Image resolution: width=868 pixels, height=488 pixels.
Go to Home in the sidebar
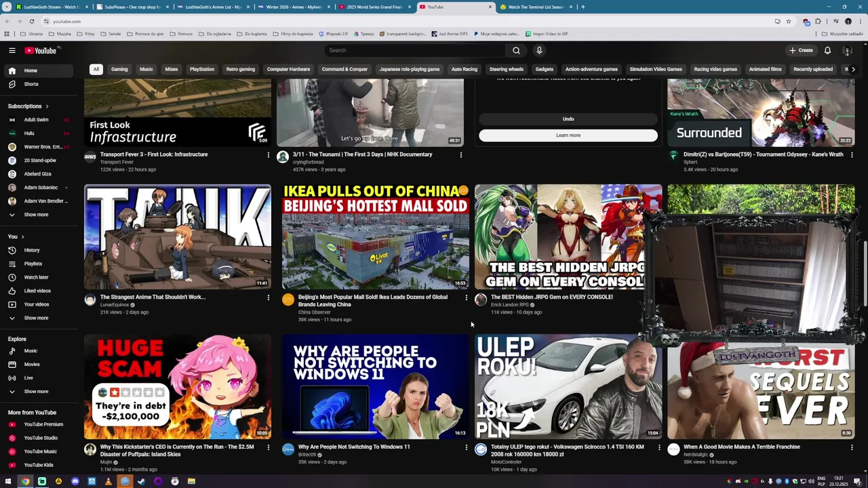click(40, 70)
